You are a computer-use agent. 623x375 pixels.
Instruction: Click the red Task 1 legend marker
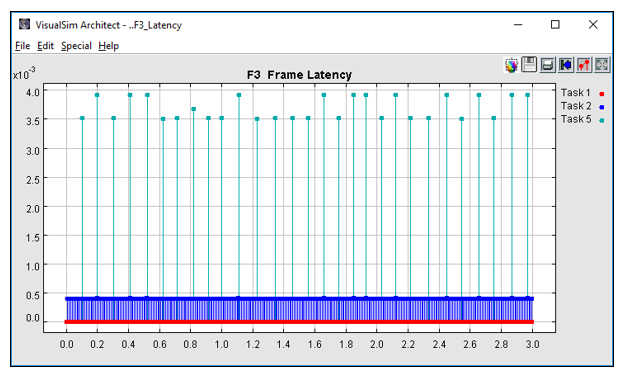pos(602,94)
